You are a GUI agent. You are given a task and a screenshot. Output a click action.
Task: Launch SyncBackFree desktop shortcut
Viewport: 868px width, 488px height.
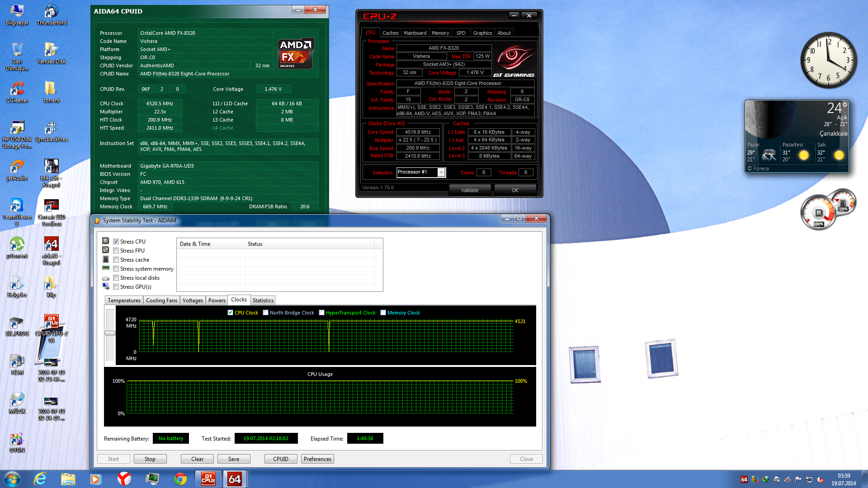[x=52, y=131]
